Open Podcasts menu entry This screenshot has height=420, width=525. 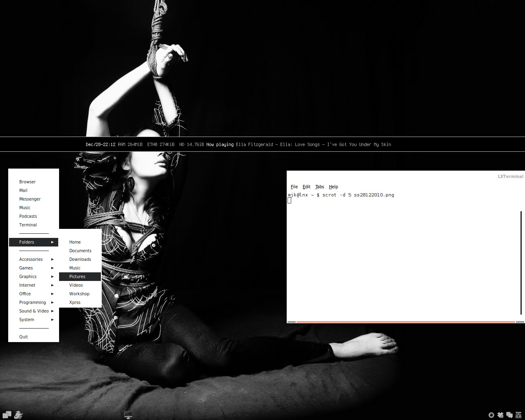tap(34, 216)
